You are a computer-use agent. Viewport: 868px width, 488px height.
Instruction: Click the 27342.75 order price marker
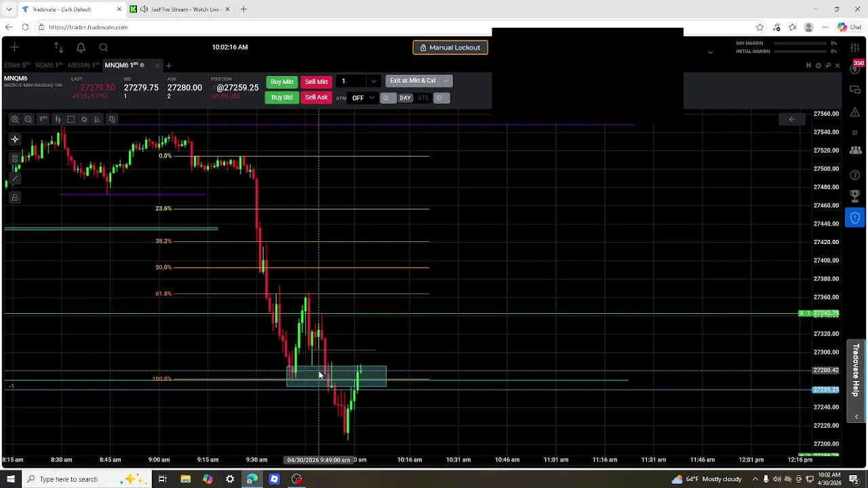(x=819, y=314)
